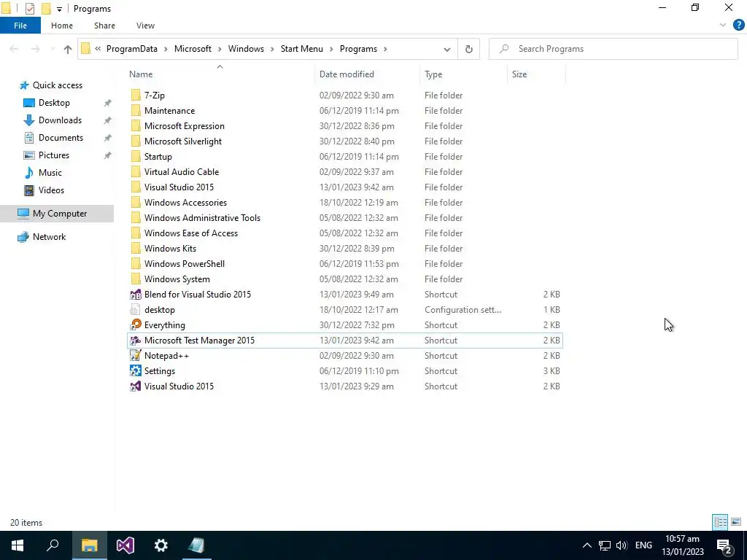This screenshot has height=560, width=747.
Task: Select the Windows Ease of Access folder name
Action: pos(190,233)
